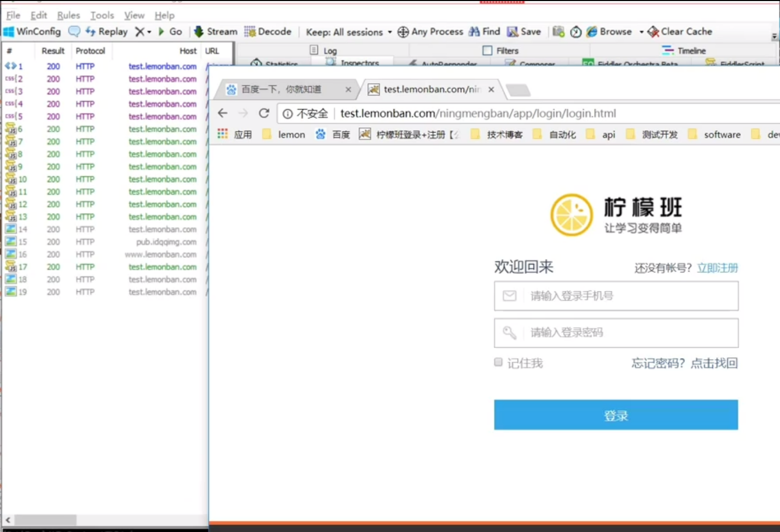Toggle Stream mode

[x=215, y=31]
